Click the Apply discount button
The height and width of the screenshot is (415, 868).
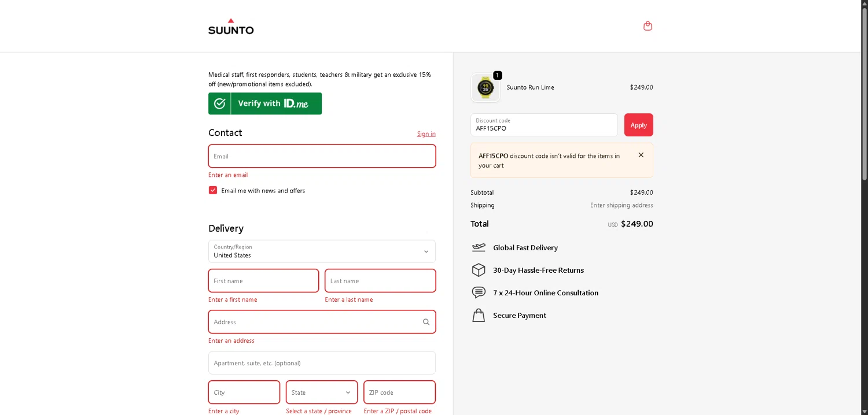639,125
